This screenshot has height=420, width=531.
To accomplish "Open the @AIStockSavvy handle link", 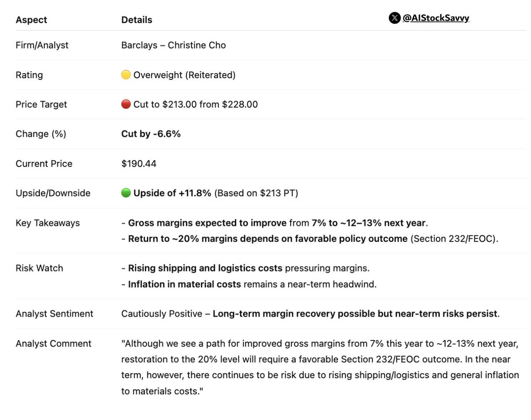I will coord(435,18).
